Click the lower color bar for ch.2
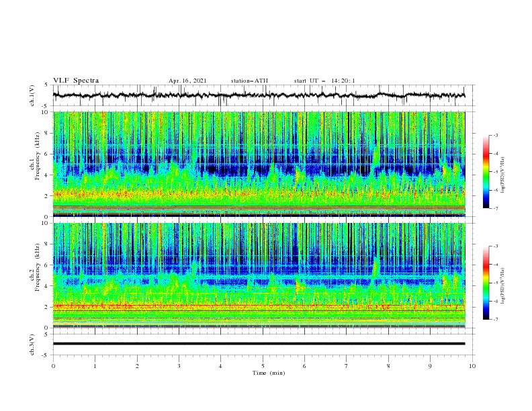The width and height of the screenshot is (532, 411). click(486, 283)
